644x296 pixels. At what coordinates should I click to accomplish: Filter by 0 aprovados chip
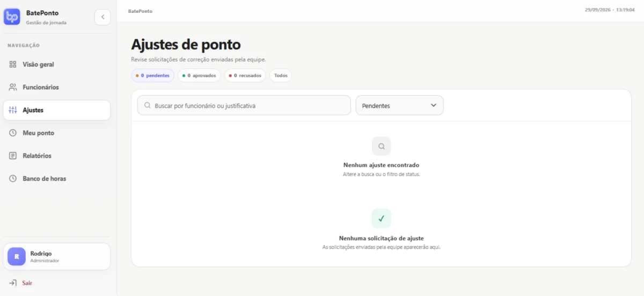[199, 76]
